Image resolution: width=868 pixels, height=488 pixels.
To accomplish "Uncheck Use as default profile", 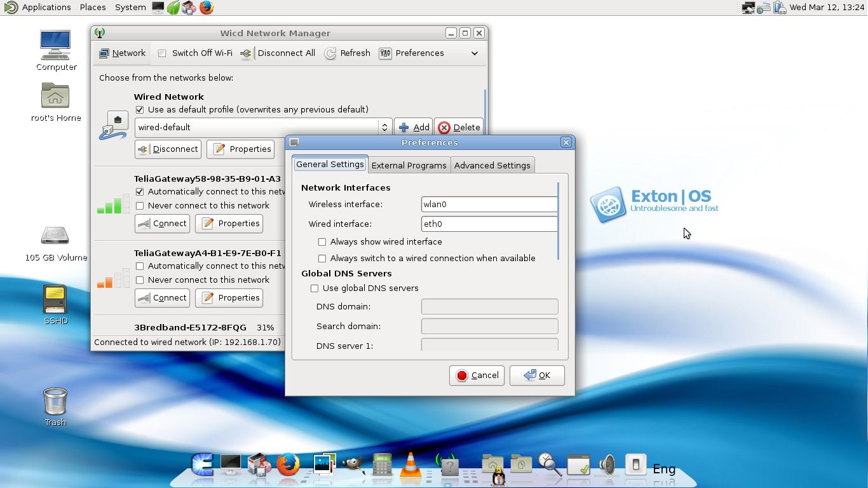I will [x=140, y=110].
